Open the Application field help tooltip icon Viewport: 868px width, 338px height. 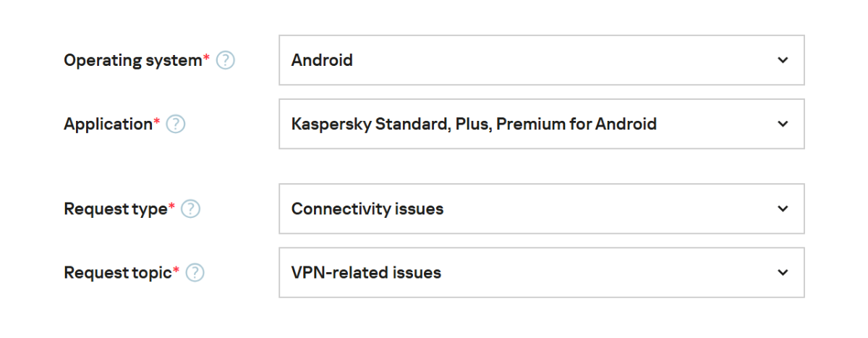click(176, 124)
